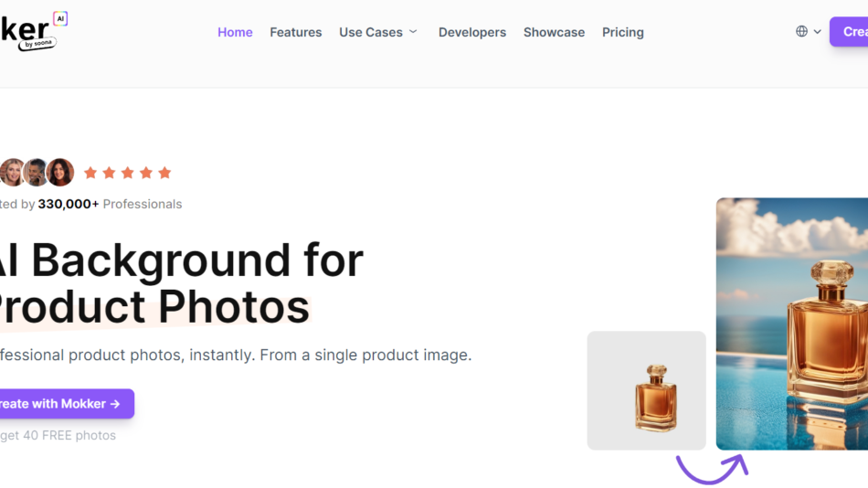This screenshot has height=488, width=868.
Task: Click the fifth orange rating star
Action: tap(164, 173)
